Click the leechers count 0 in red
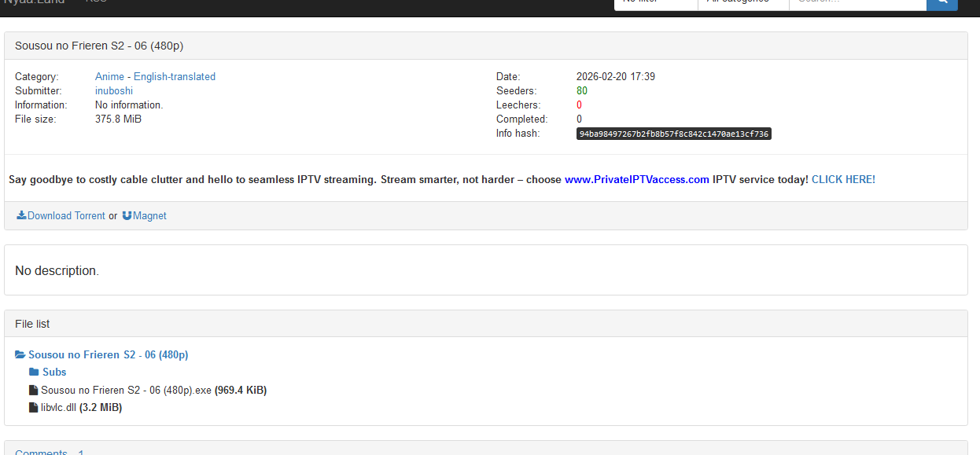This screenshot has width=980, height=455. 580,105
